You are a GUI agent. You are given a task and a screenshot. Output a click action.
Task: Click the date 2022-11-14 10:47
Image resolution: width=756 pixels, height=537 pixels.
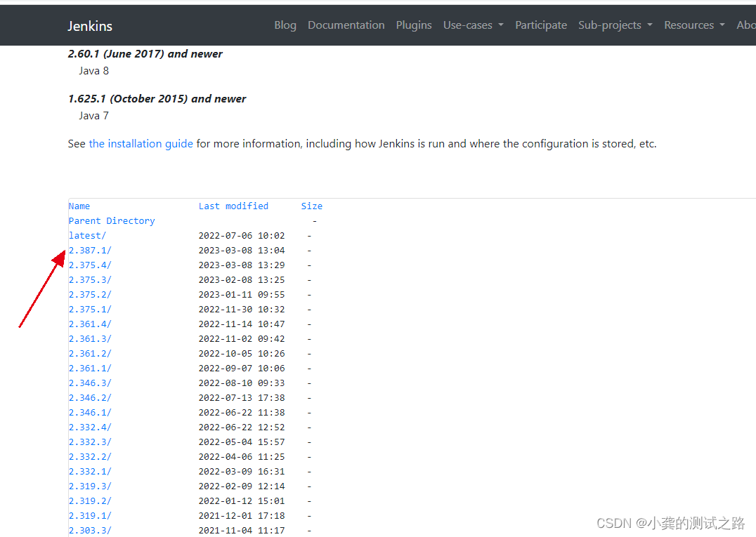click(x=242, y=324)
